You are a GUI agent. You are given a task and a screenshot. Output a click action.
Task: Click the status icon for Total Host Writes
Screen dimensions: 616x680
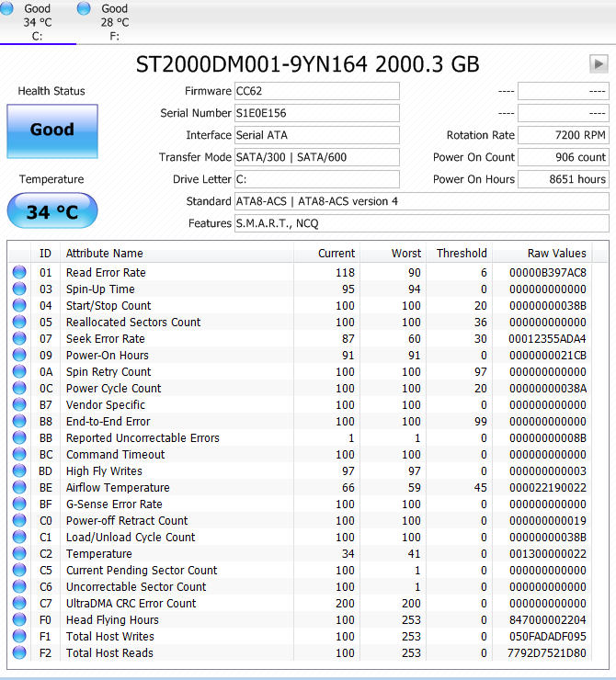pyautogui.click(x=19, y=636)
